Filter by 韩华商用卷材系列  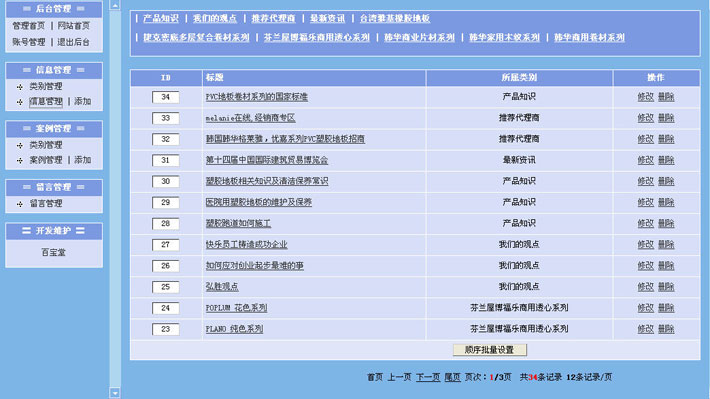click(590, 38)
